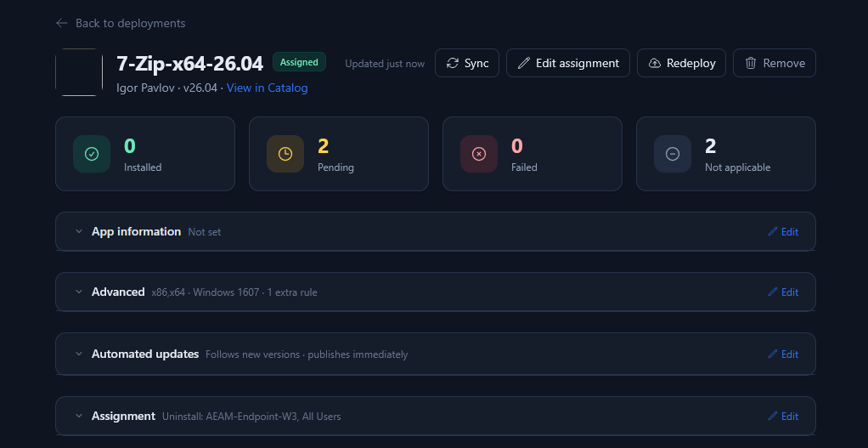The image size is (868, 448).
Task: Open the Pending count card
Action: point(339,154)
